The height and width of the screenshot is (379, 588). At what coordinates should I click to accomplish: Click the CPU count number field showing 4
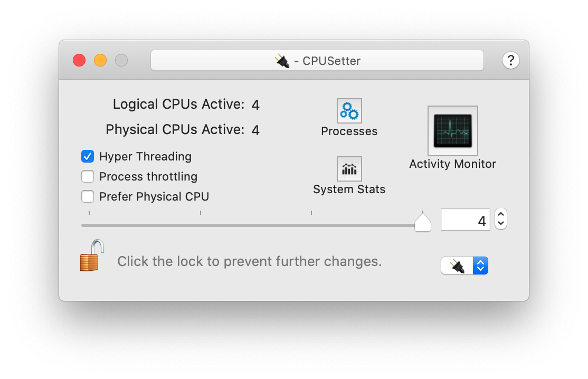466,220
